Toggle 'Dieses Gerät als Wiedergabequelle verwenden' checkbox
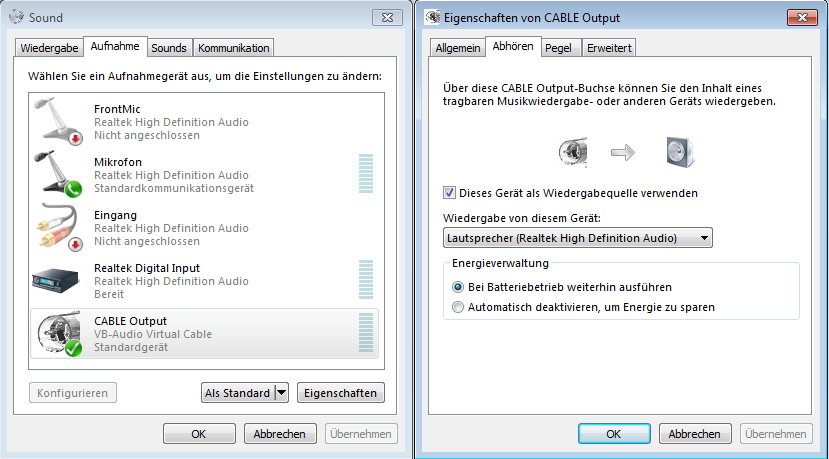Viewport: 829px width, 459px height. [x=449, y=193]
